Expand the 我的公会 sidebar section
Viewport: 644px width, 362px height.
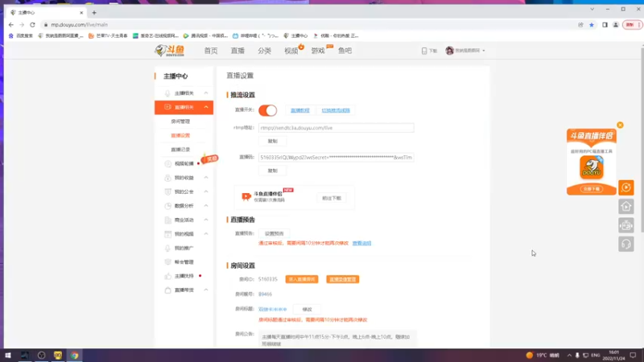click(x=206, y=191)
